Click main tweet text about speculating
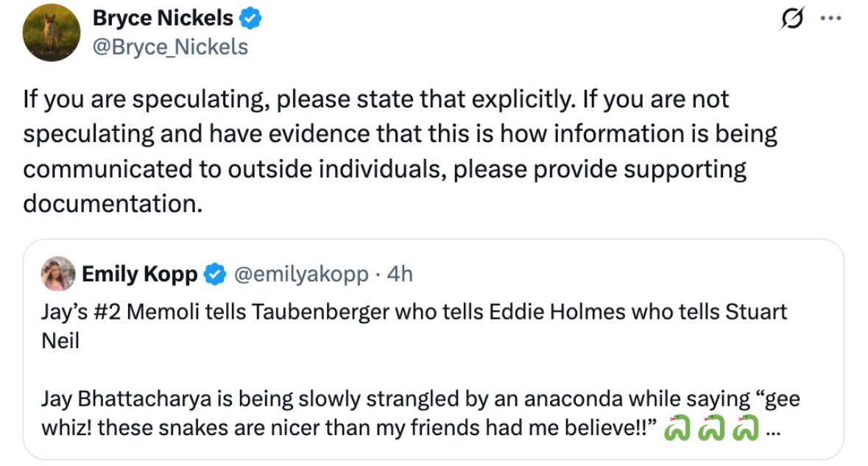 pos(401,151)
